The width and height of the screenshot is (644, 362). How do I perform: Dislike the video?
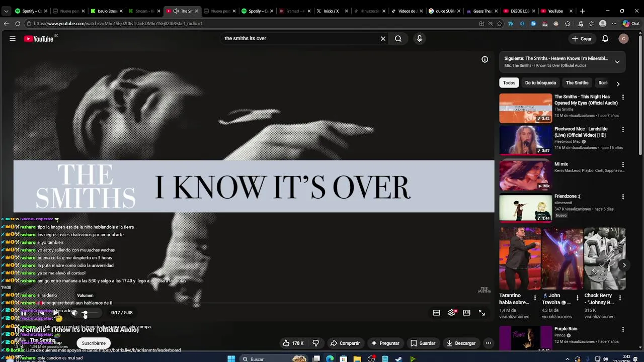[316, 343]
